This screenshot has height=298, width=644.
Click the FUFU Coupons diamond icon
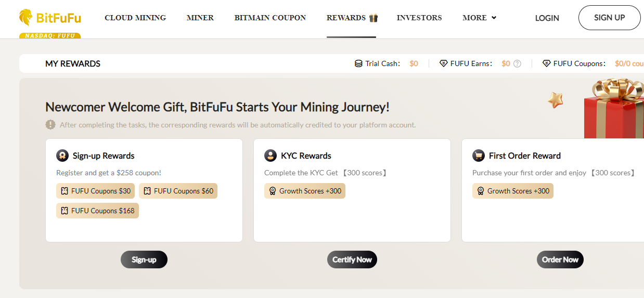pyautogui.click(x=547, y=63)
